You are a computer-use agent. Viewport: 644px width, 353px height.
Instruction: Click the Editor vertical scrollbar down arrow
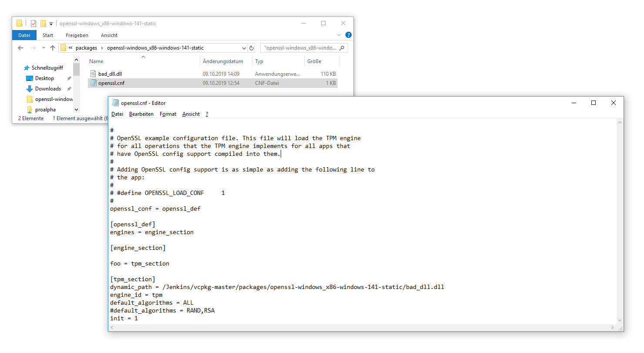coord(619,327)
